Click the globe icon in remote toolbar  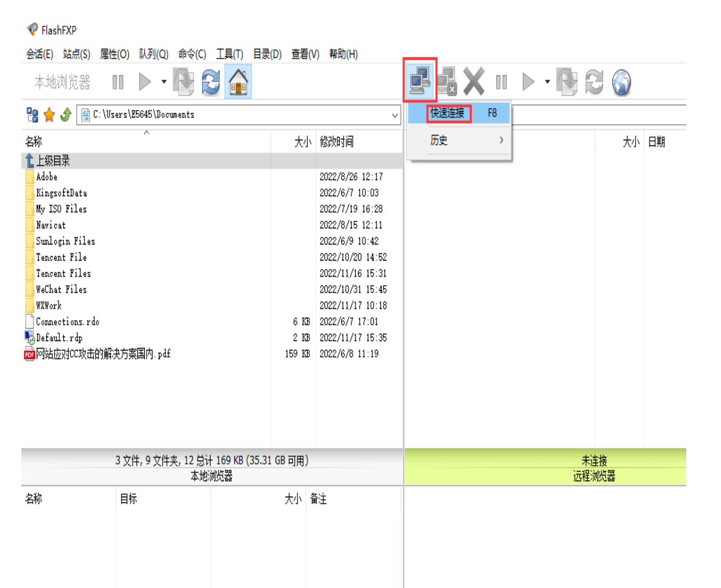[621, 82]
